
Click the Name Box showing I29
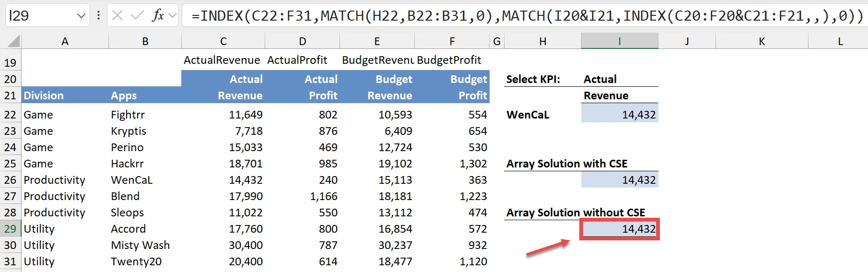click(41, 16)
